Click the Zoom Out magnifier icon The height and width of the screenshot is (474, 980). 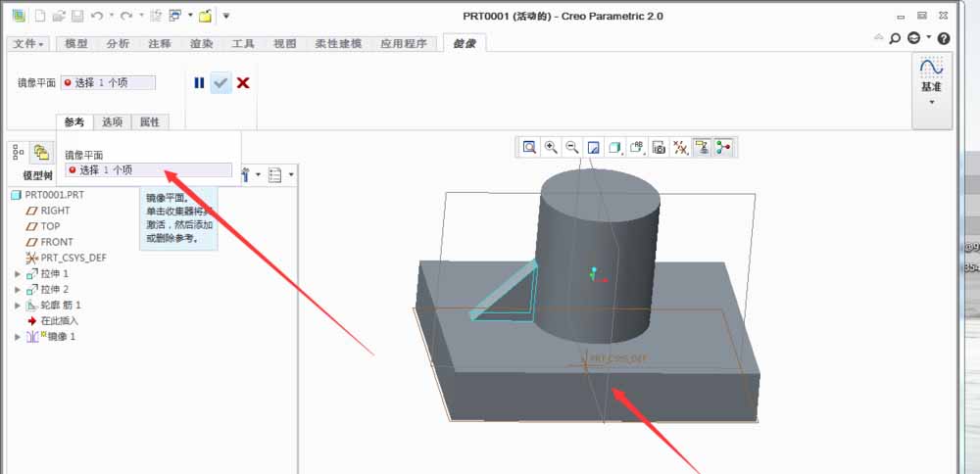click(572, 147)
